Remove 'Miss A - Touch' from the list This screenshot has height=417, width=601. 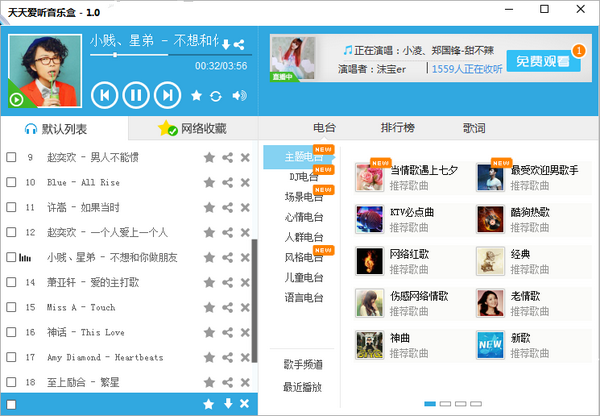245,307
